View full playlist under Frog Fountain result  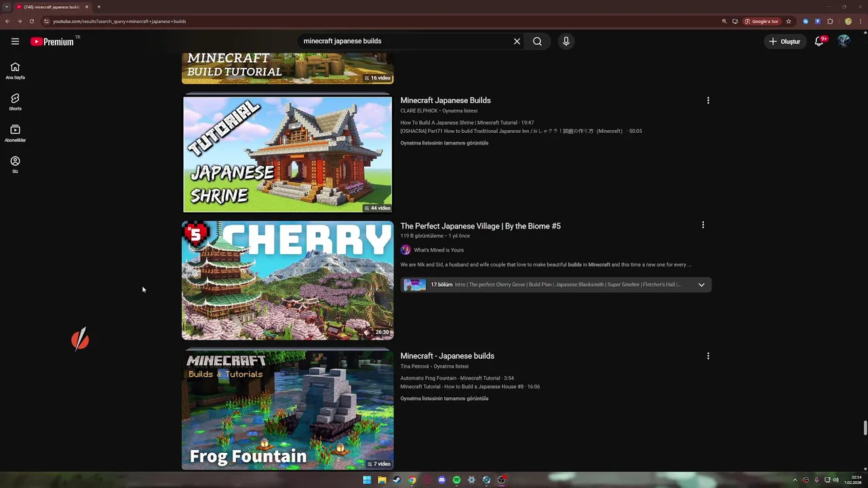(x=444, y=399)
